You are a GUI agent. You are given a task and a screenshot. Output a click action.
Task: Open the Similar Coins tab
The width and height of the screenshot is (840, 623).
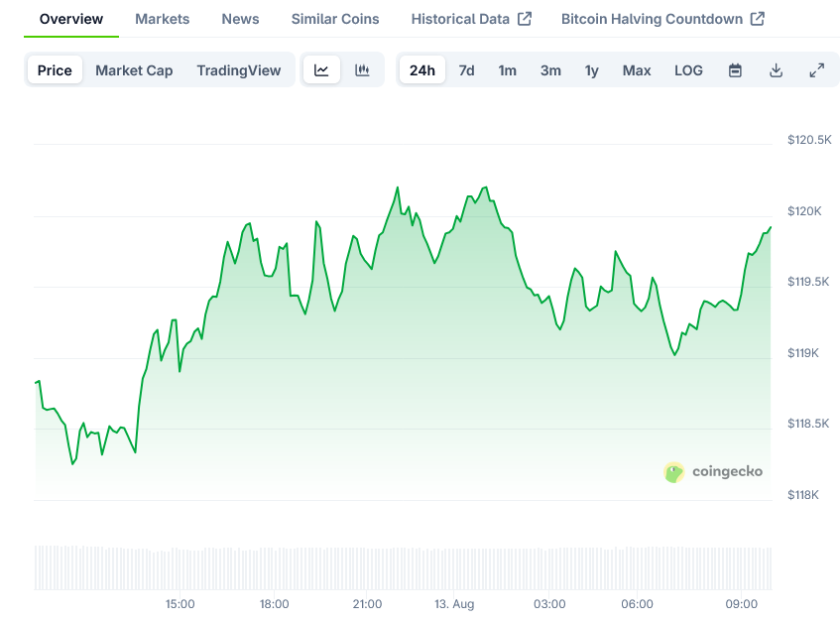[x=335, y=19]
